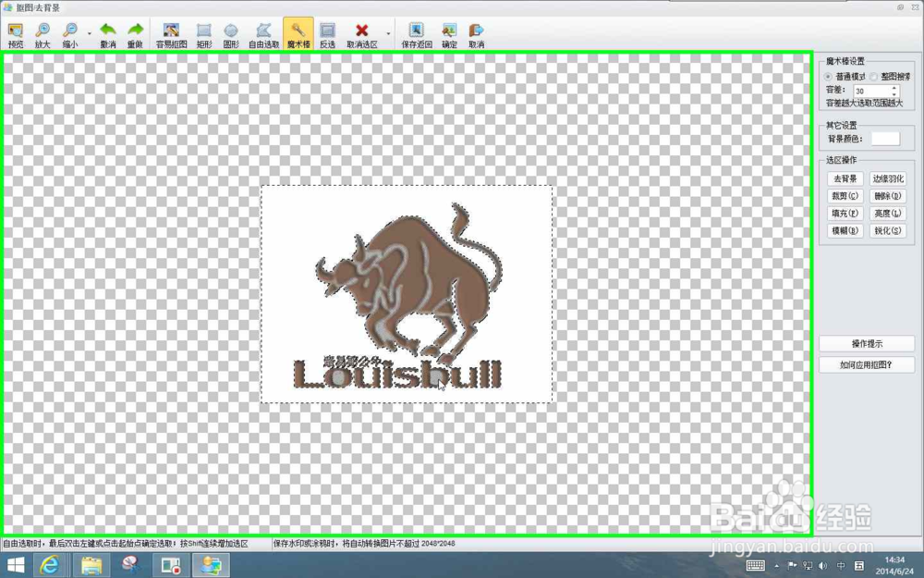Click the 填充(F) fill button
This screenshot has height=578, width=924.
[845, 214]
